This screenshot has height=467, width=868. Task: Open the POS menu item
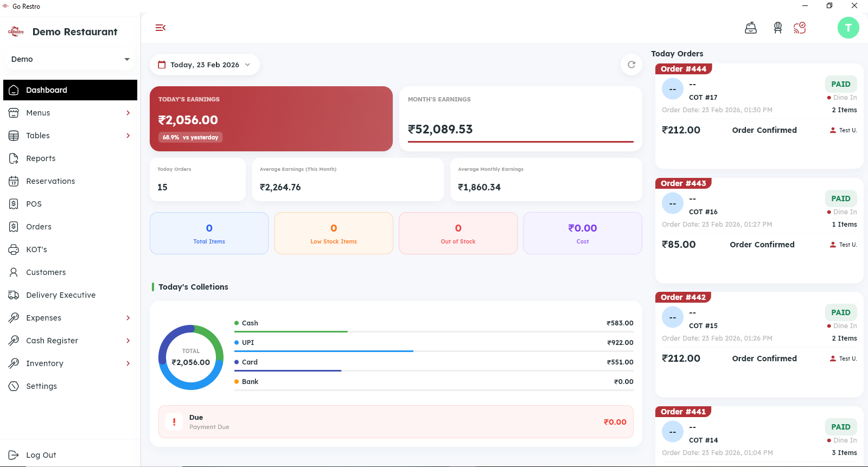pos(70,204)
